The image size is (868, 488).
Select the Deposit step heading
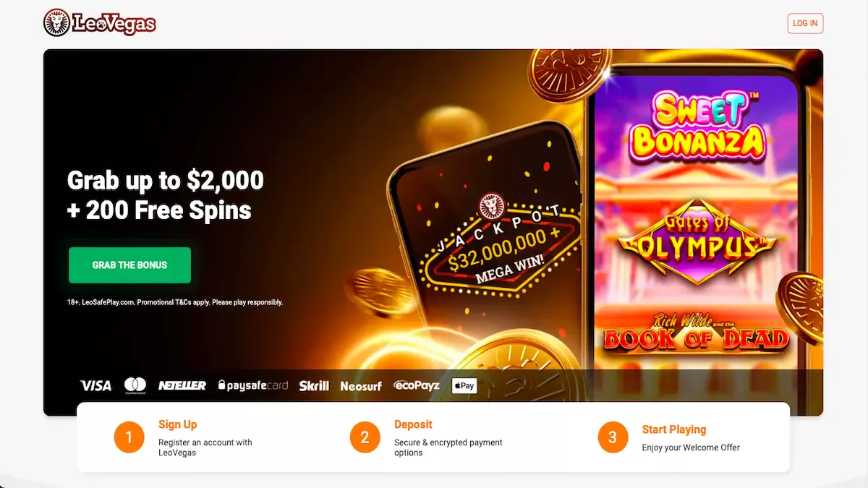coord(413,424)
